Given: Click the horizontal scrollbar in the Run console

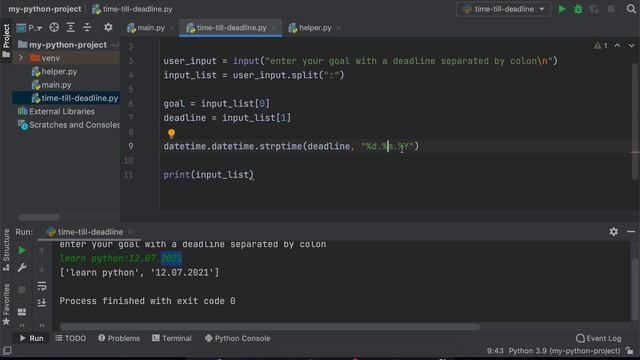Looking at the screenshot, I should point(269,327).
